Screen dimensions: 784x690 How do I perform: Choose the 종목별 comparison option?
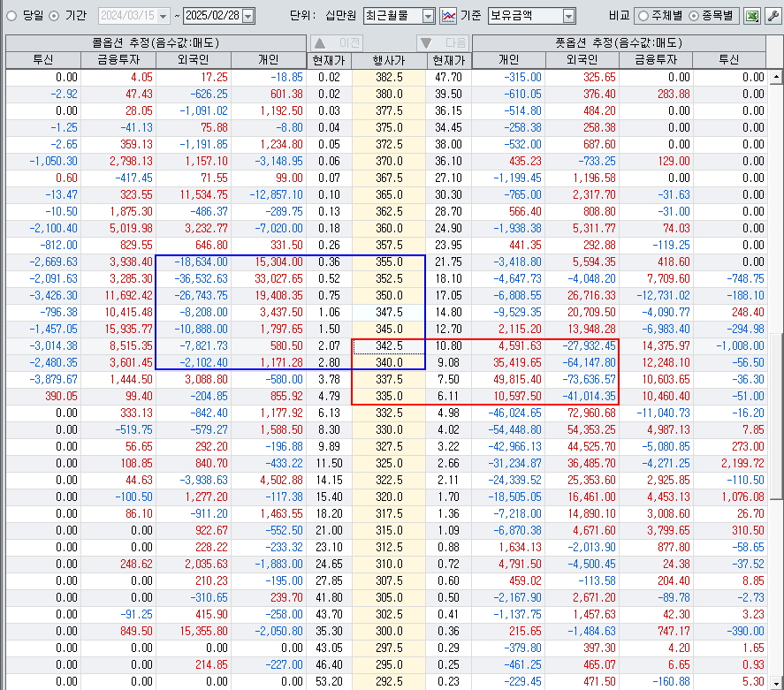tap(693, 16)
